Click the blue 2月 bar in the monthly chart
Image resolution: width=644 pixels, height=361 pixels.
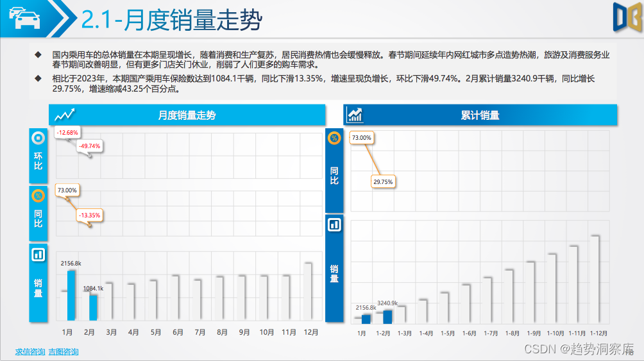point(93,308)
